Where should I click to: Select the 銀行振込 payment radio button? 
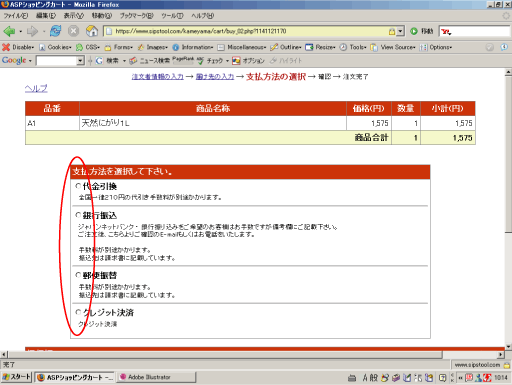pyautogui.click(x=78, y=215)
